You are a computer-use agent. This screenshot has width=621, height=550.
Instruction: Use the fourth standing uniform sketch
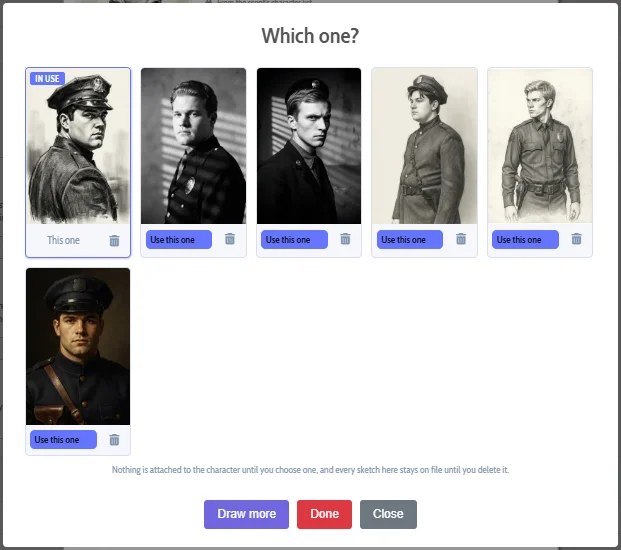pyautogui.click(x=410, y=240)
